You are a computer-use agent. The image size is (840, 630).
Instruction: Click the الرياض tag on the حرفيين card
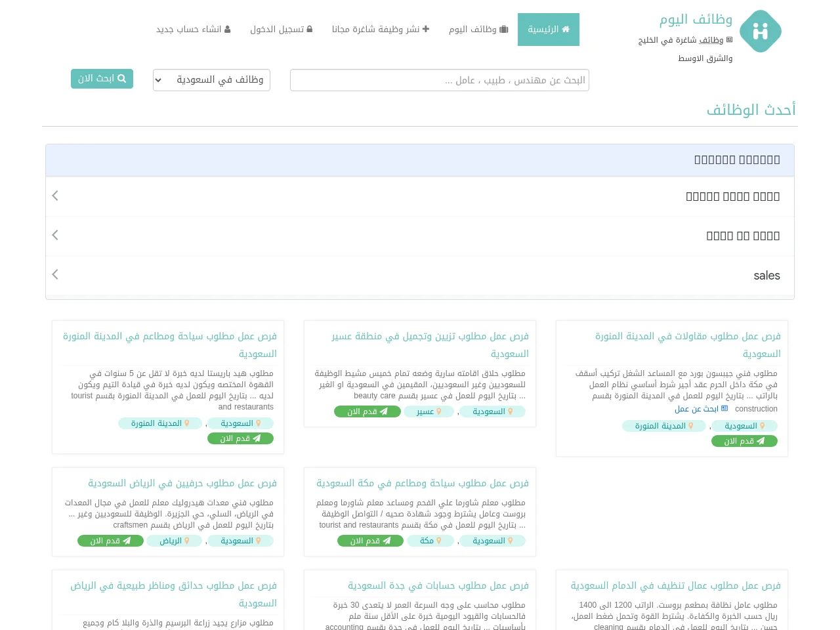(174, 541)
